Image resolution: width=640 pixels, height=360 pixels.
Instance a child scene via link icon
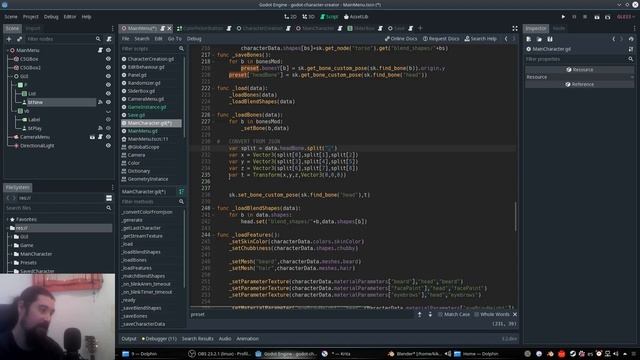19,39
